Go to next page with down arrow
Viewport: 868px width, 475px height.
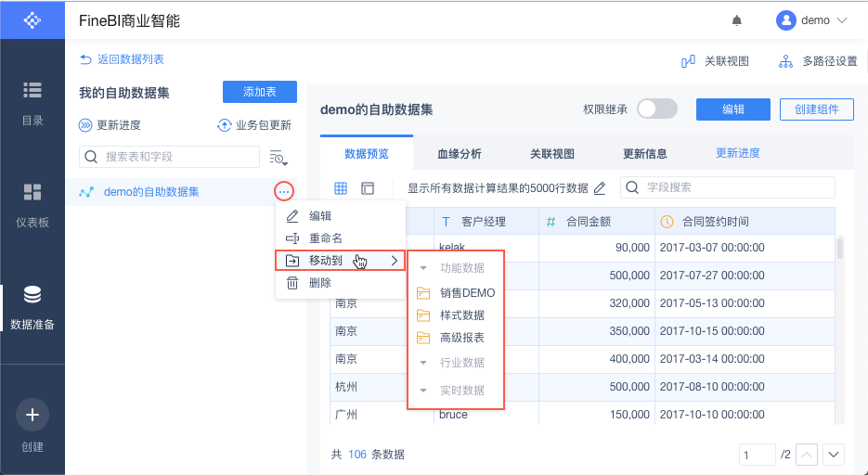pyautogui.click(x=834, y=455)
